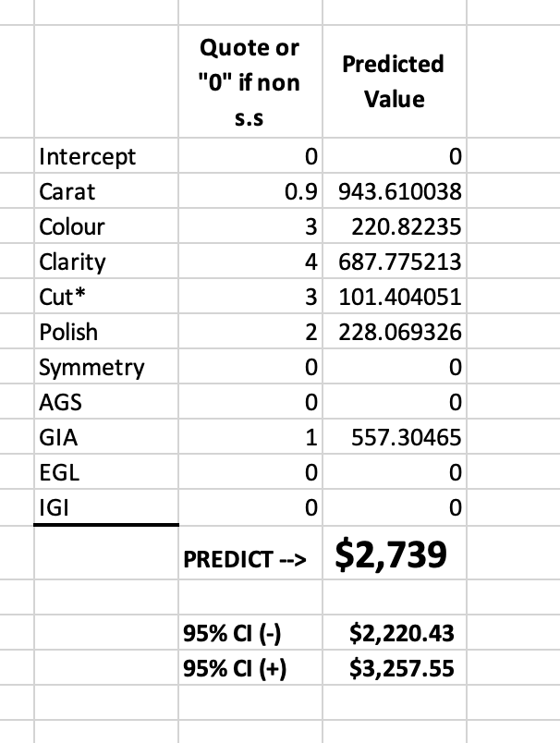Click the Polish quote cell containing 2
560x743 pixels.
pyautogui.click(x=310, y=332)
